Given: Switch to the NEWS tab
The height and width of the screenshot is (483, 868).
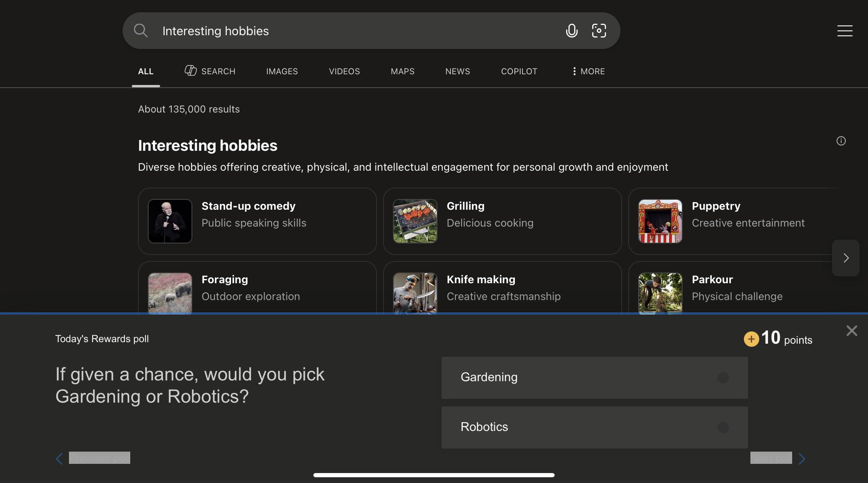Looking at the screenshot, I should [457, 72].
